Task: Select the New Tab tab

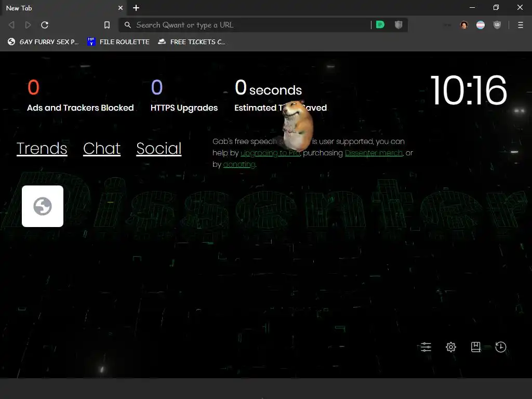Action: click(63, 8)
